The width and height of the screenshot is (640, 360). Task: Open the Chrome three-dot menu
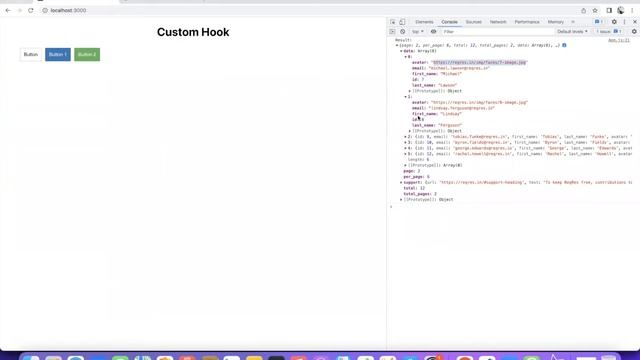tap(632, 10)
